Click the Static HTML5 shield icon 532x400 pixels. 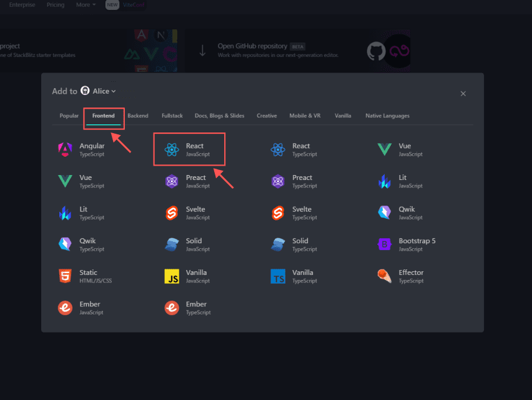65,276
